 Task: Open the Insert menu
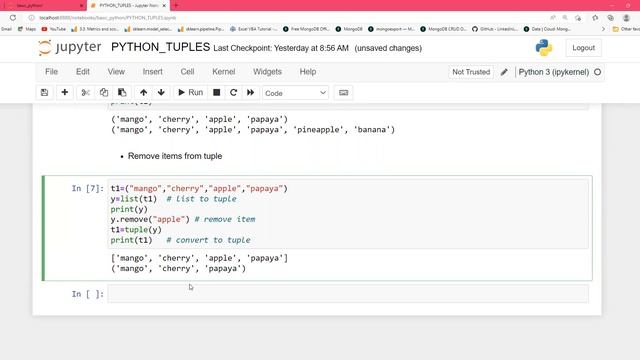(x=153, y=71)
